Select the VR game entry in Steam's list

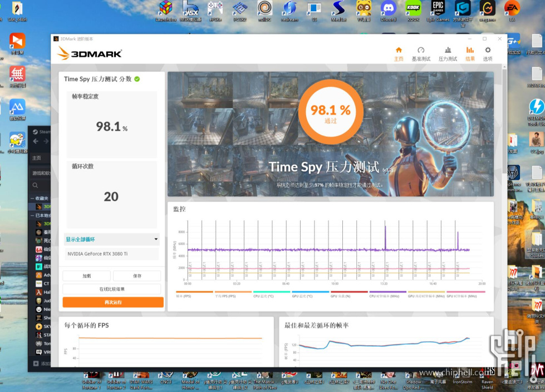[42, 352]
